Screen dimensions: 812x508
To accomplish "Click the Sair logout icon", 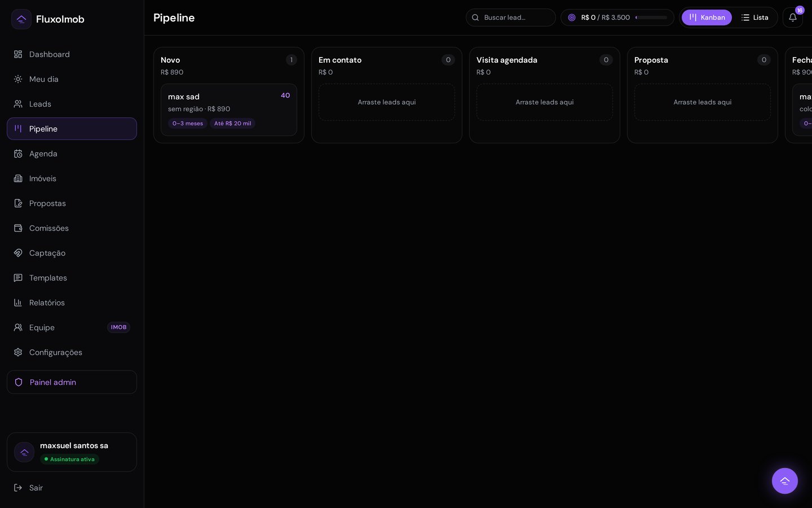I will click(x=18, y=488).
